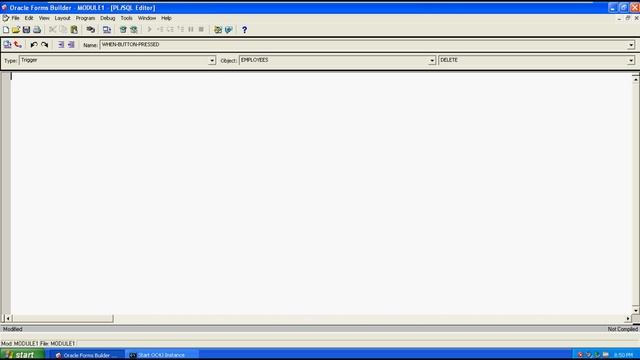Switch to Start OC4J Instance taskbar button
This screenshot has width=640, height=360.
162,355
